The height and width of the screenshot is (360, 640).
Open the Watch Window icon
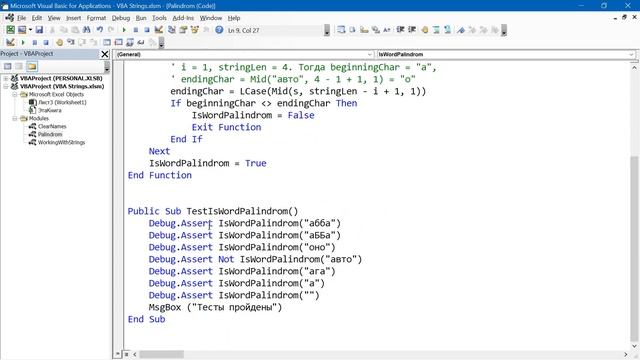tap(130, 42)
